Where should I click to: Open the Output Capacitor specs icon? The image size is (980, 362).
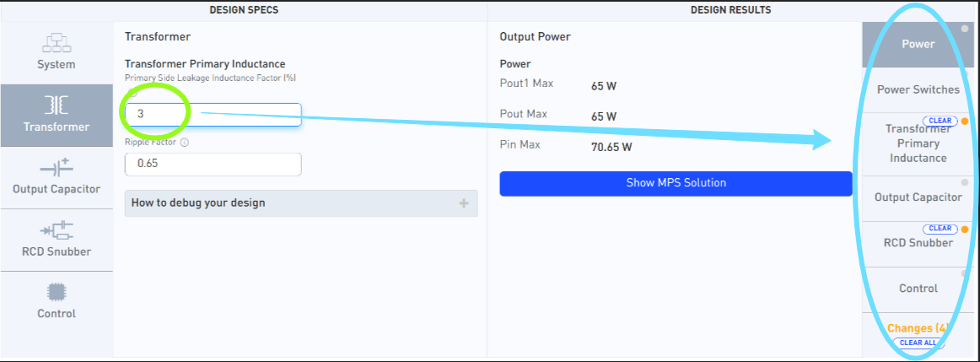tap(57, 167)
